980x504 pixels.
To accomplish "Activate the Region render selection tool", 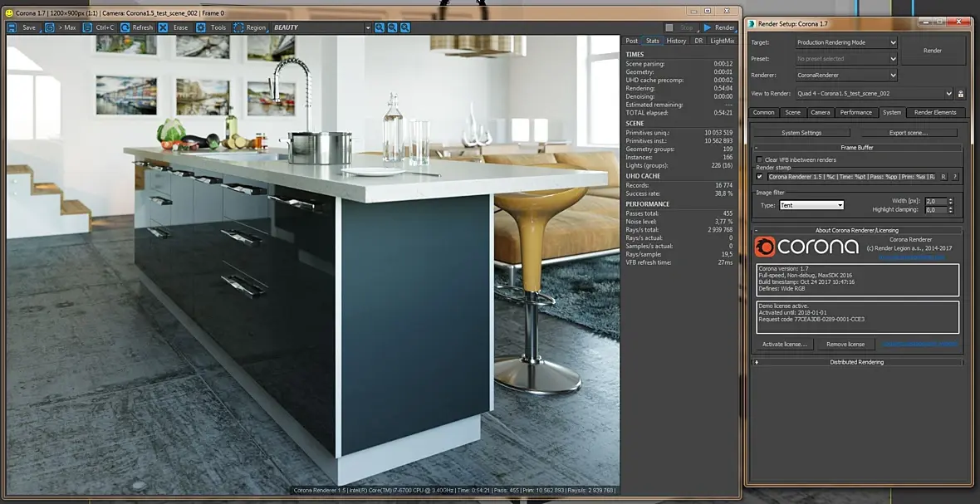I will (x=239, y=27).
